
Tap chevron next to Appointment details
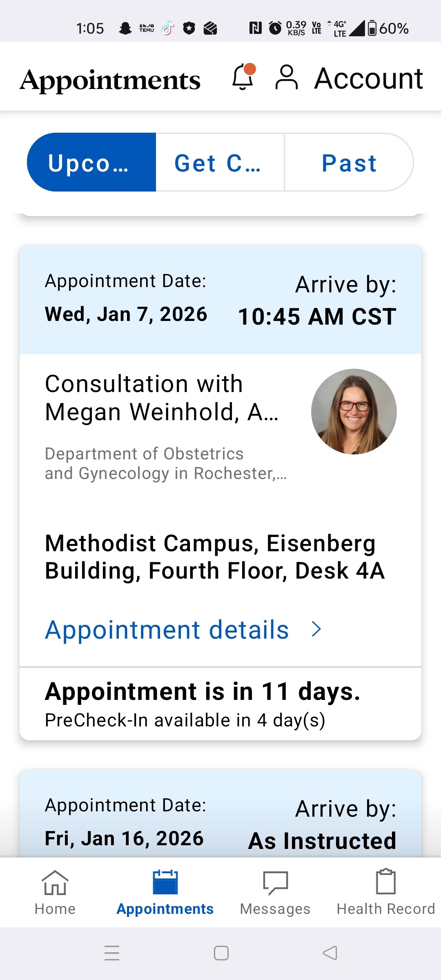point(316,629)
